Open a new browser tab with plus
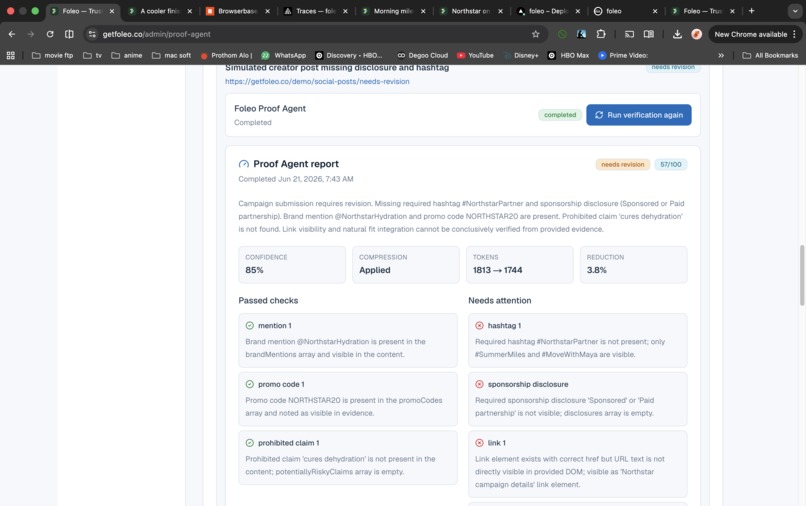 pos(751,11)
